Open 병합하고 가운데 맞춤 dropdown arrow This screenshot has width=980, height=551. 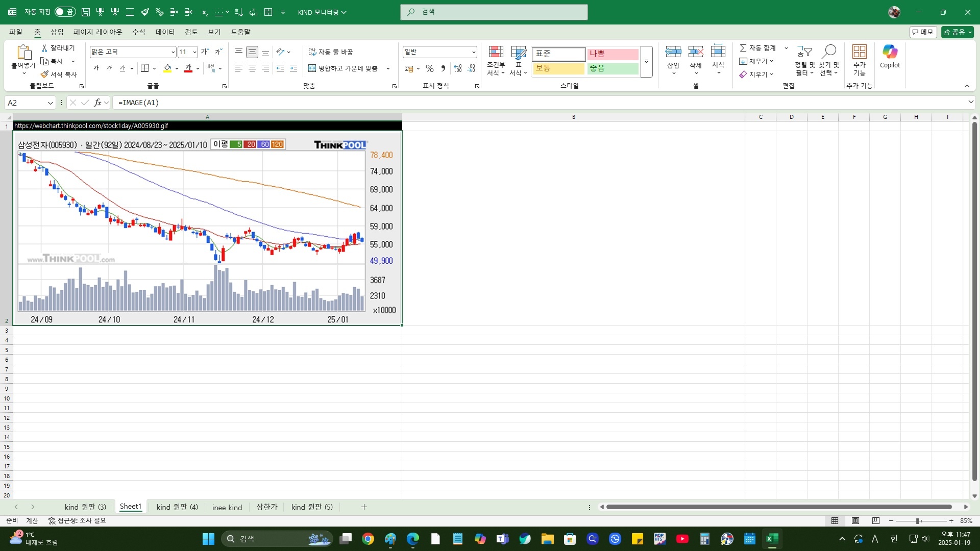[388, 68]
